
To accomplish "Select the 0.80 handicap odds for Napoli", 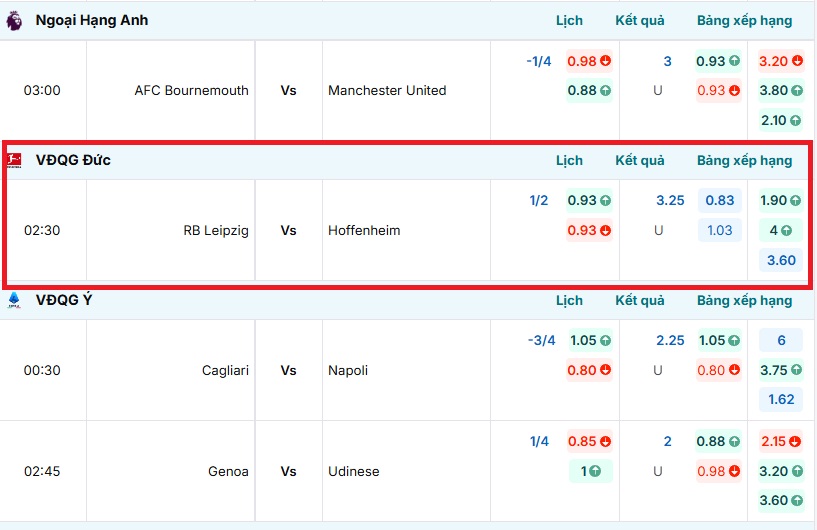I will point(589,370).
